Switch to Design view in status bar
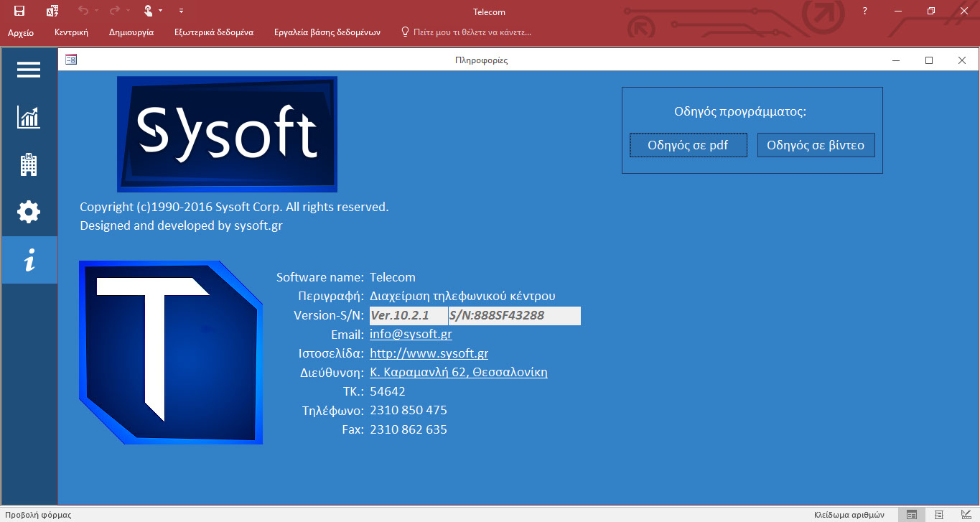 click(965, 514)
